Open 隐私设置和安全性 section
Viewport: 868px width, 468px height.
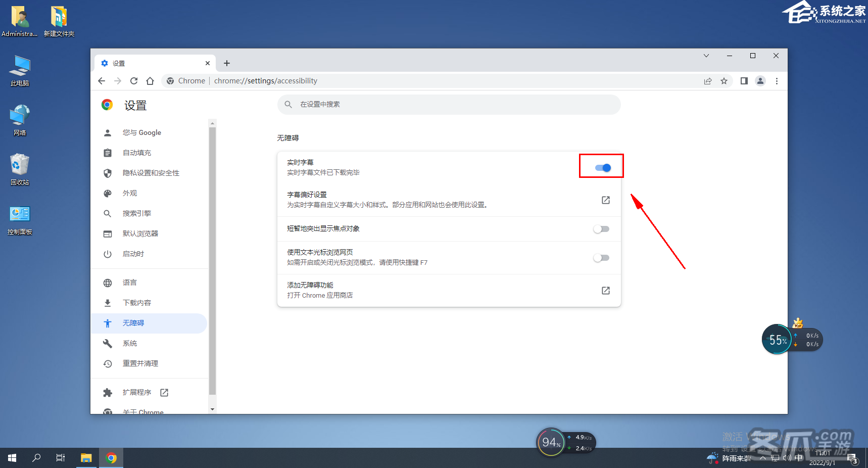click(x=149, y=173)
